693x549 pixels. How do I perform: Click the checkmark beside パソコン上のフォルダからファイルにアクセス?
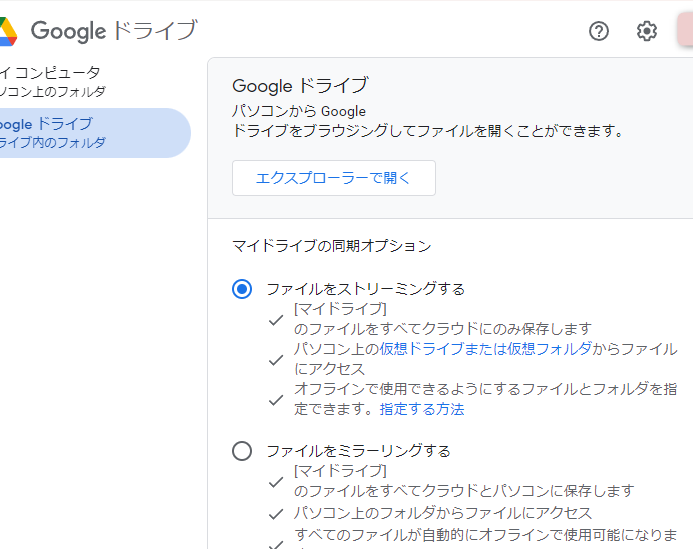tap(276, 514)
